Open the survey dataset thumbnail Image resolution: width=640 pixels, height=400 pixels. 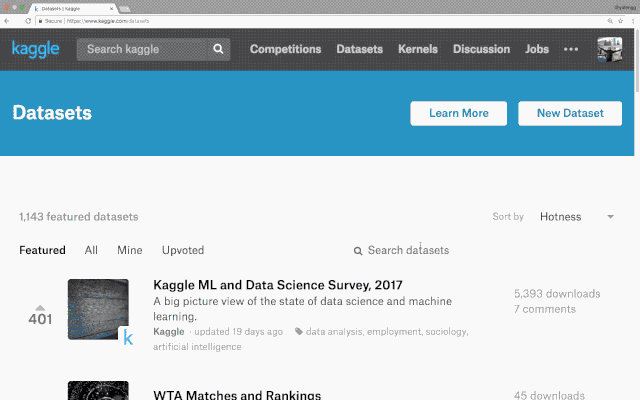98,309
